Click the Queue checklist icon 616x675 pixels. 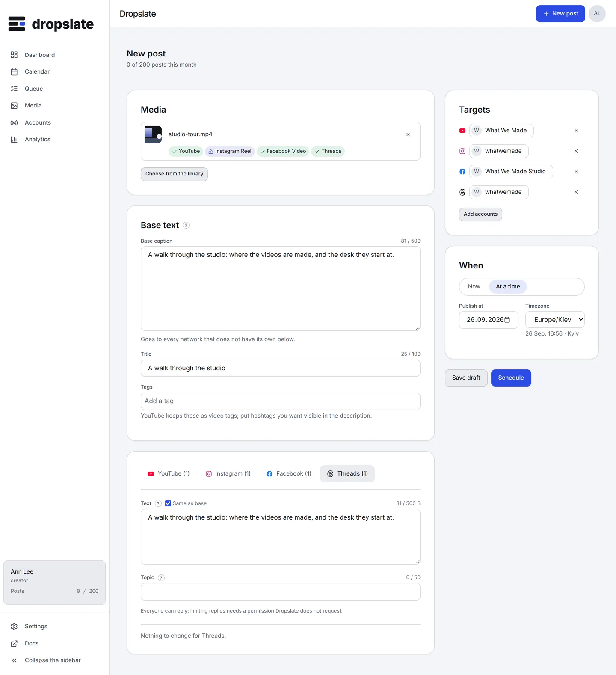pos(14,89)
